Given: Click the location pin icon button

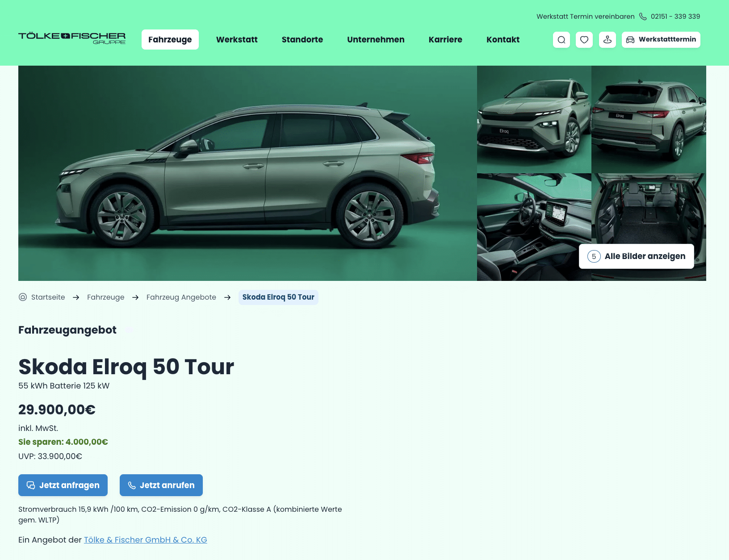Looking at the screenshot, I should (607, 40).
